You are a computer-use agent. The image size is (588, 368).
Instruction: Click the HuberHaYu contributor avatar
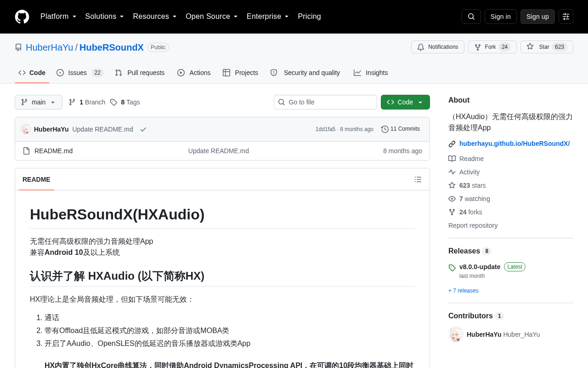pos(456,334)
